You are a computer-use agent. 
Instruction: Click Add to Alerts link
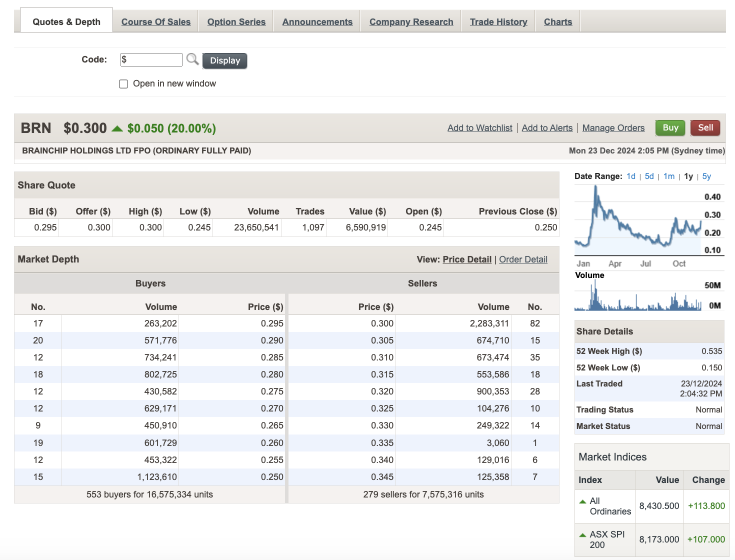[547, 128]
